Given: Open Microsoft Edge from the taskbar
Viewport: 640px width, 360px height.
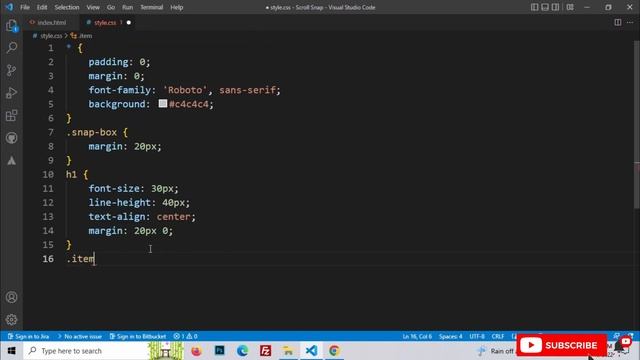Looking at the screenshot, I should 242,351.
